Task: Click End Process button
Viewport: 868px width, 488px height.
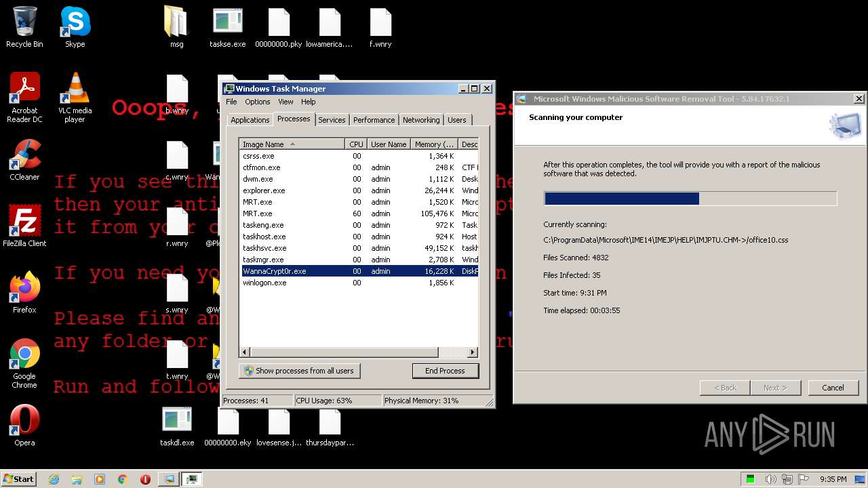Action: [445, 371]
